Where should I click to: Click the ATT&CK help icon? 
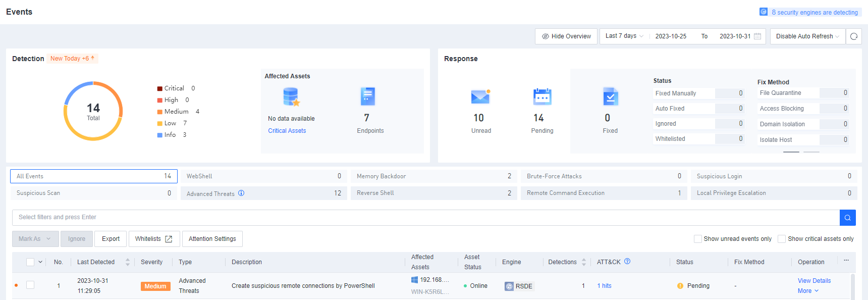tap(627, 262)
